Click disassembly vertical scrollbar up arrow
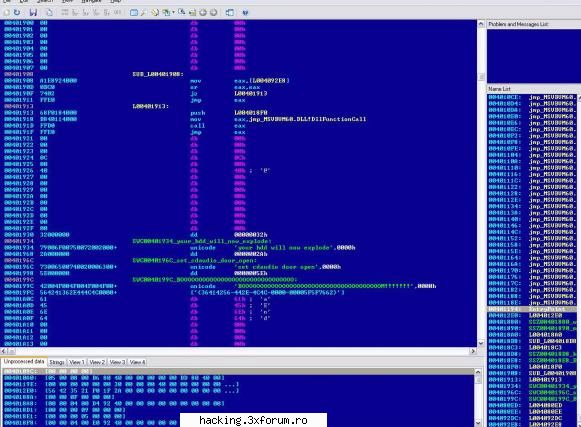 tap(481, 24)
